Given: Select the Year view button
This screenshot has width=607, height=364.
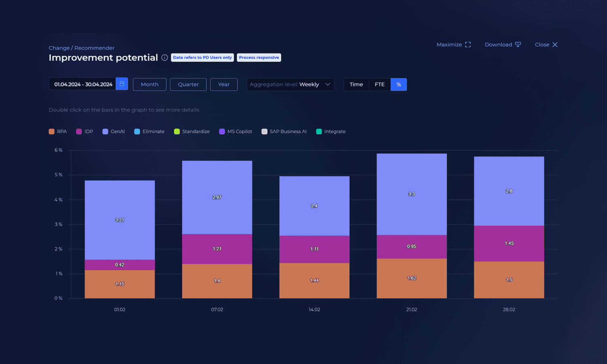Looking at the screenshot, I should (224, 84).
